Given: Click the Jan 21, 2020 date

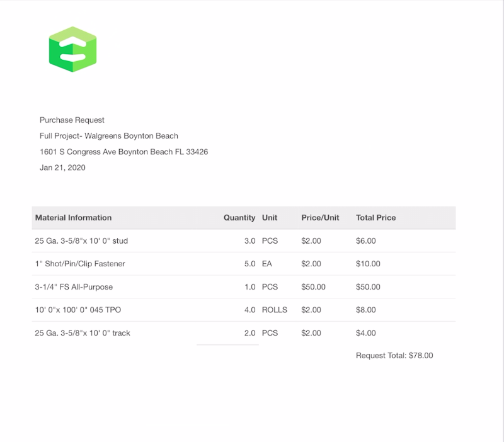Looking at the screenshot, I should click(62, 167).
